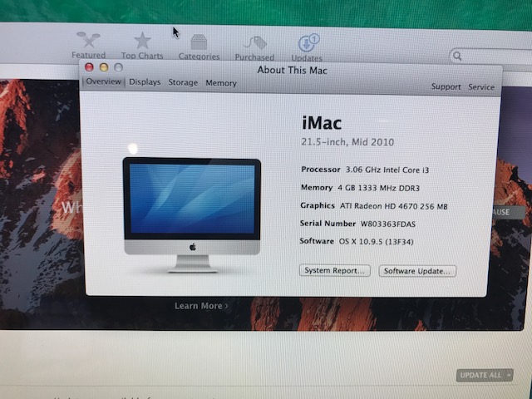532x399 pixels.
Task: Click the OS X 10.9.5 (13F34) version text
Action: [x=376, y=242]
